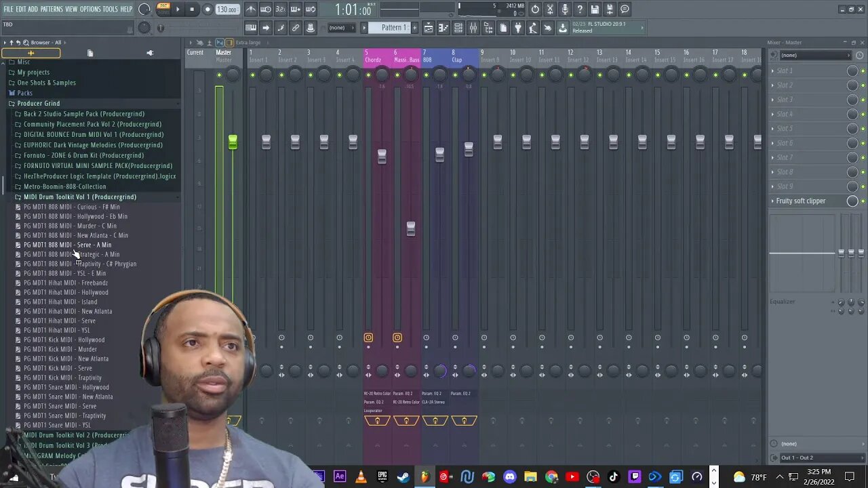Open the TOOLS menu
This screenshot has width=868, height=488.
[110, 9]
